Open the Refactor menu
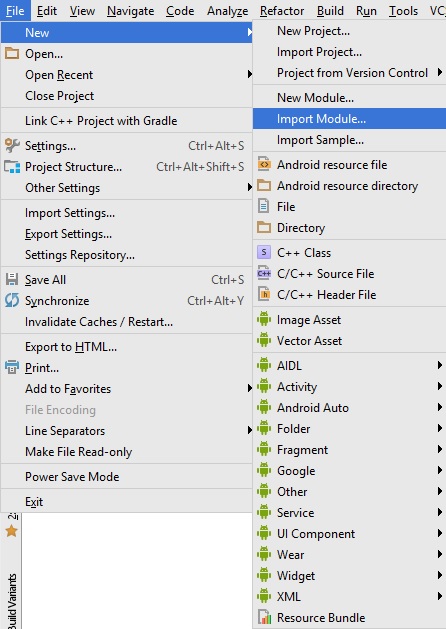This screenshot has width=446, height=629. (x=282, y=11)
